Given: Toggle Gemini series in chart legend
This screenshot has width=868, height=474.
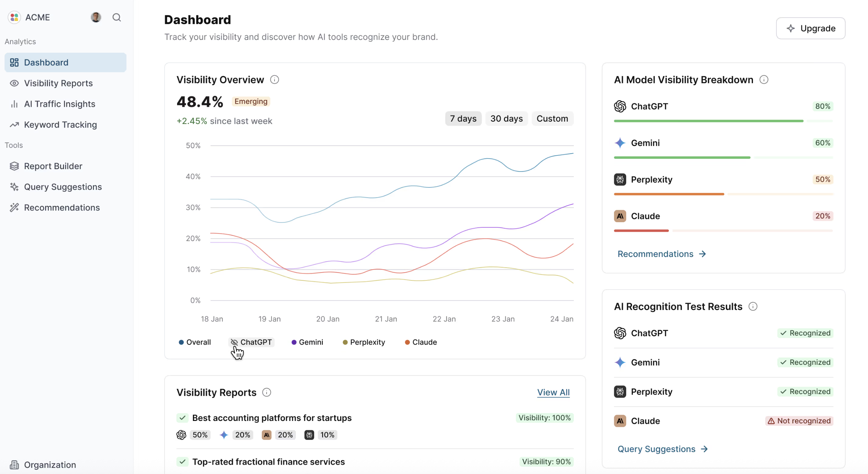Looking at the screenshot, I should 307,342.
